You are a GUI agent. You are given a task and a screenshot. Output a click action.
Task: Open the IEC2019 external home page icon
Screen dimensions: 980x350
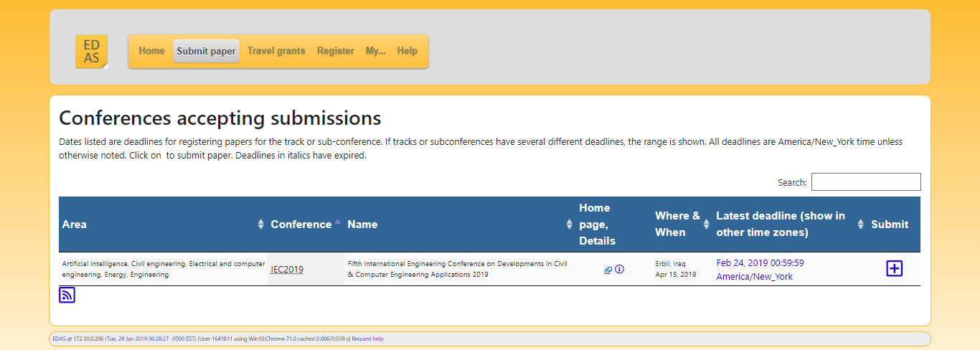click(608, 270)
